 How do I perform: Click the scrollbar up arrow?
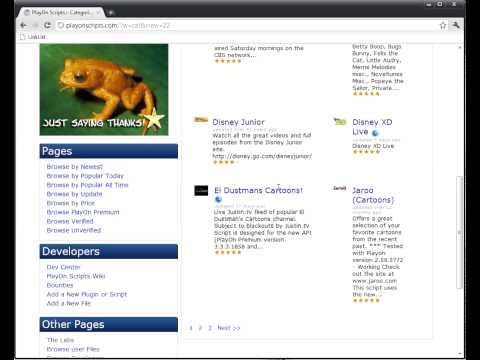[460, 48]
